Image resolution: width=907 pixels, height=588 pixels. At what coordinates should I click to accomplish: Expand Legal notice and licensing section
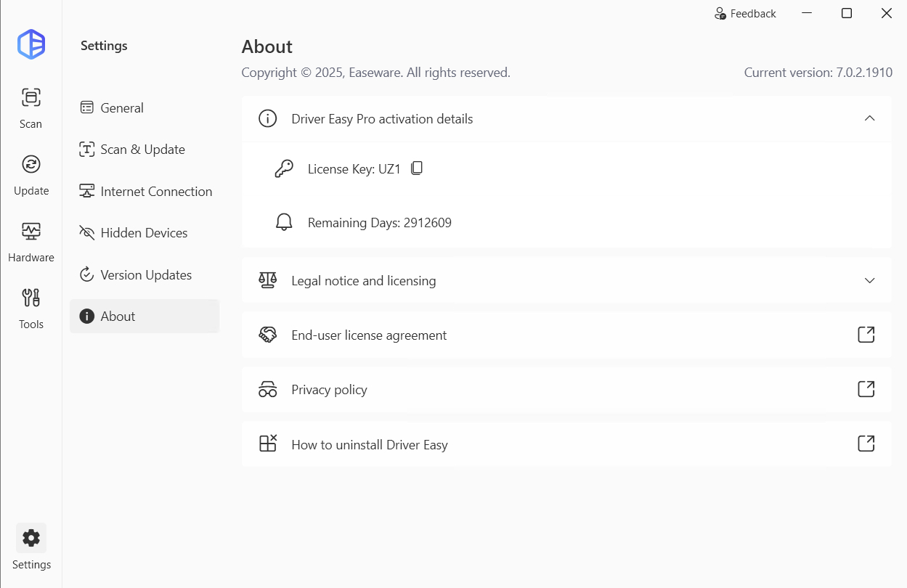(869, 280)
